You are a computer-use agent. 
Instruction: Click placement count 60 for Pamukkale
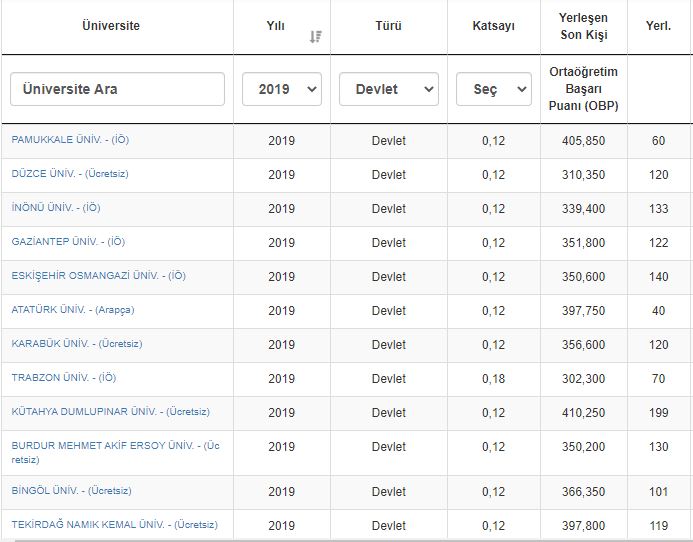(659, 141)
